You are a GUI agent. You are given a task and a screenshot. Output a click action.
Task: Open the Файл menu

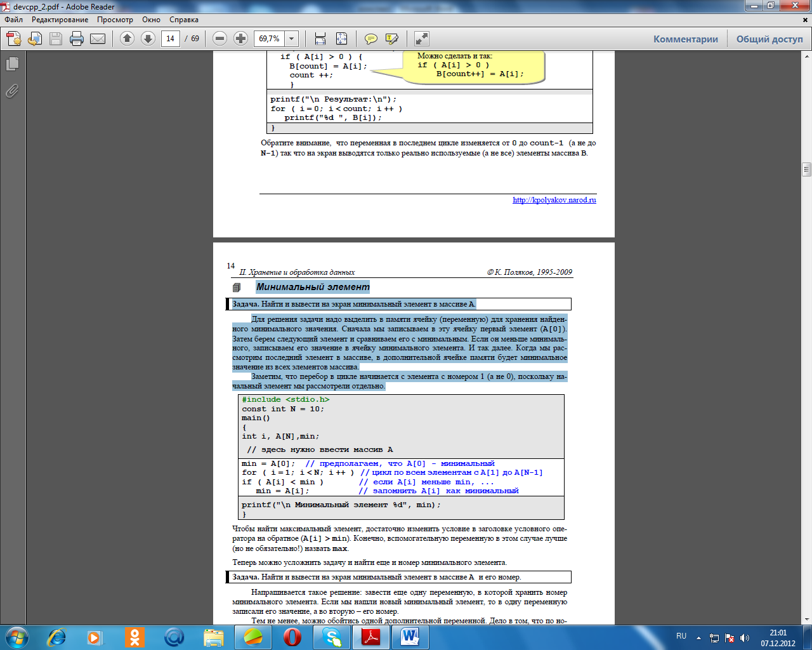click(x=14, y=20)
